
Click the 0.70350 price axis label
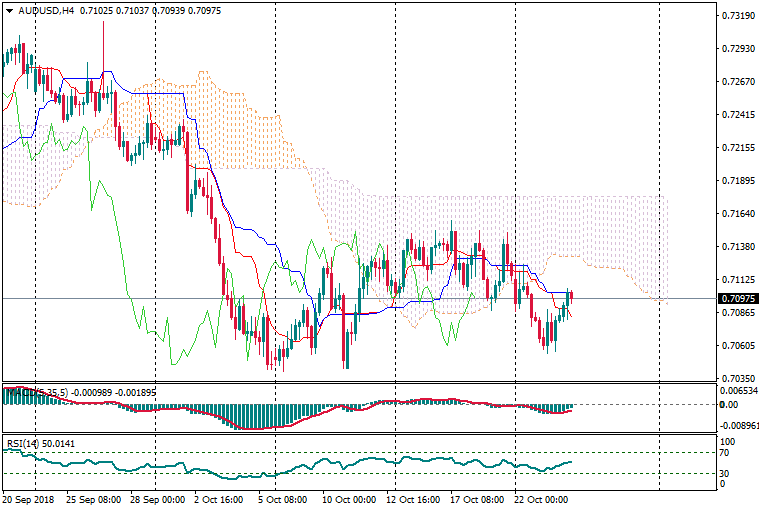tap(736, 378)
